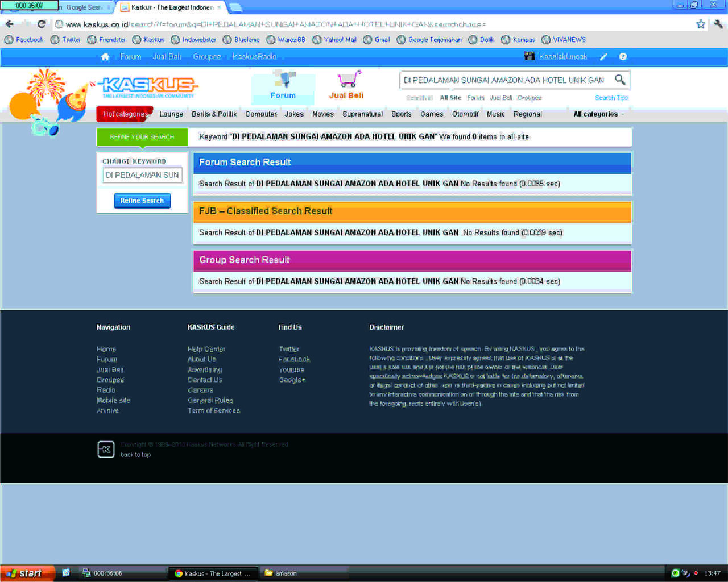Click the green system tray icon
The height and width of the screenshot is (582, 728).
(x=676, y=573)
